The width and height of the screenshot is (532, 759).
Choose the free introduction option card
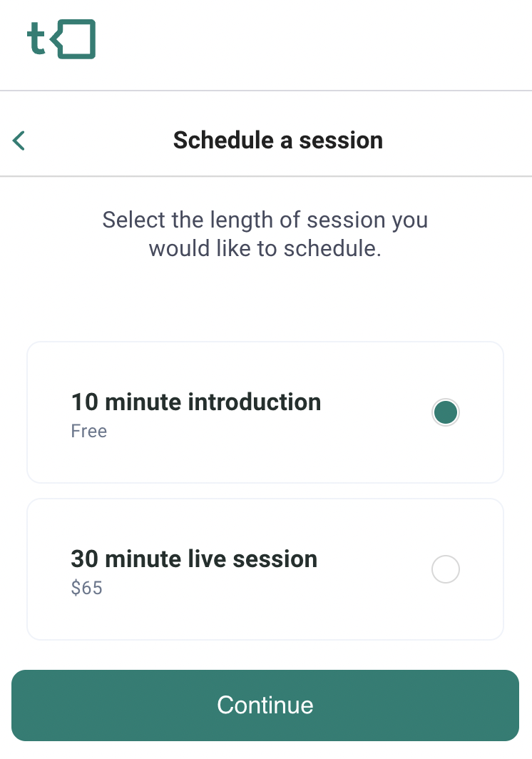tap(265, 412)
